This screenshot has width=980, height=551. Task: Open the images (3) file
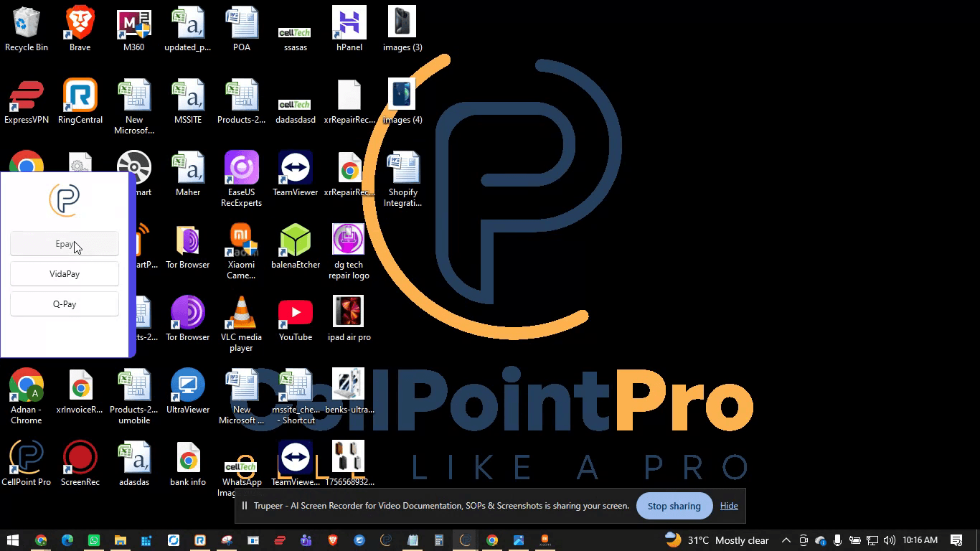point(402,29)
